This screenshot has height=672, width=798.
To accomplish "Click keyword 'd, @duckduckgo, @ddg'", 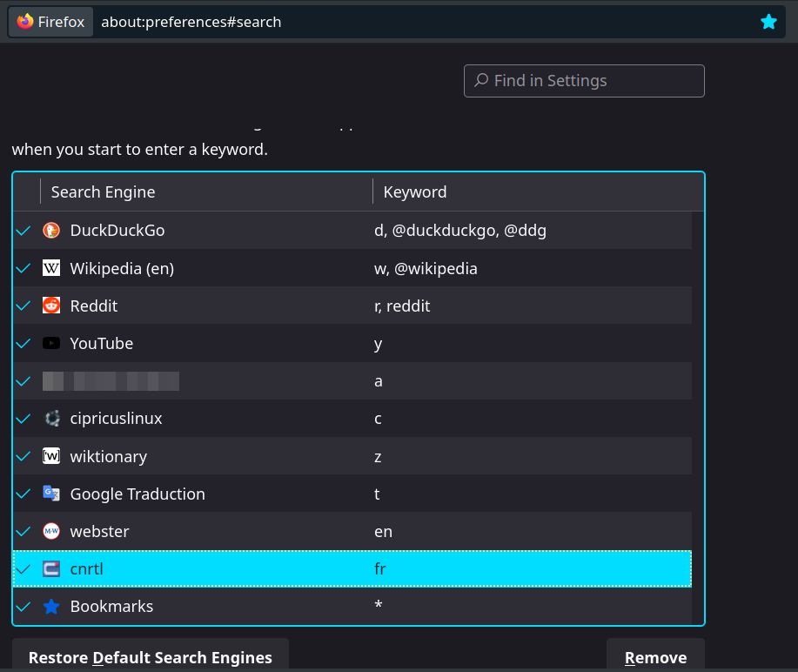I will tap(460, 231).
